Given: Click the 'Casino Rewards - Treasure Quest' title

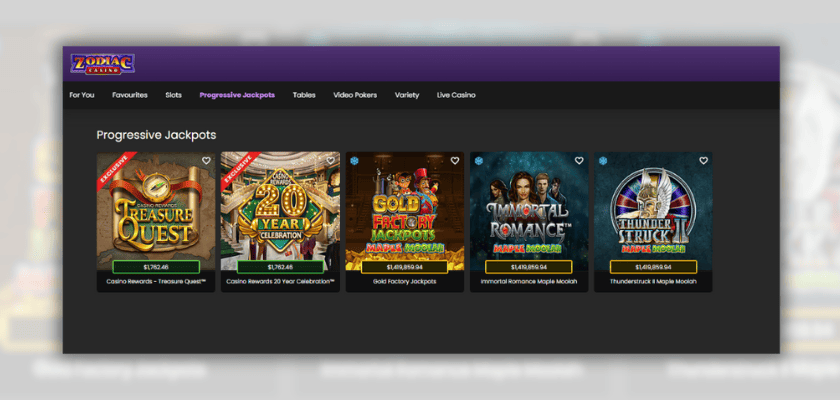Looking at the screenshot, I should click(156, 282).
